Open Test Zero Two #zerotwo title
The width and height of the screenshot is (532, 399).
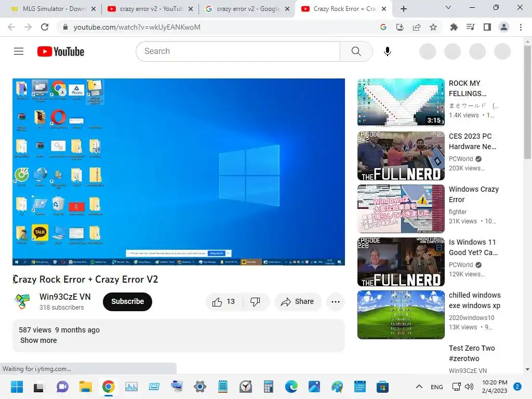472,353
